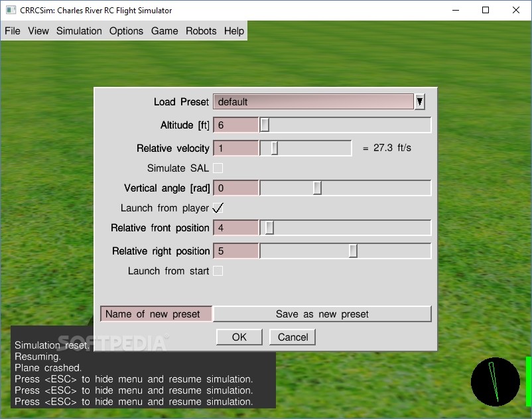Click the Vertical angle slider handle
532x419 pixels.
pyautogui.click(x=317, y=188)
